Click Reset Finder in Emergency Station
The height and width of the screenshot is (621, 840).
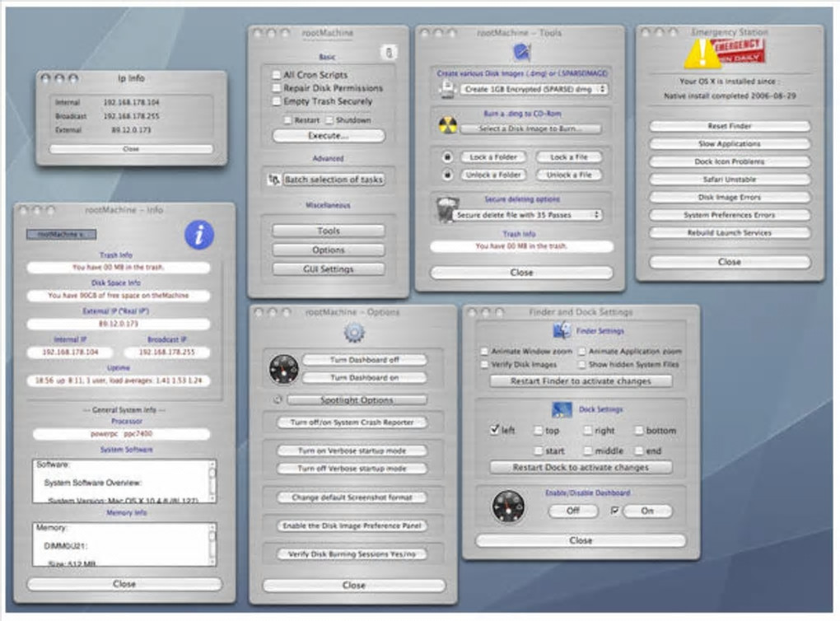[729, 126]
